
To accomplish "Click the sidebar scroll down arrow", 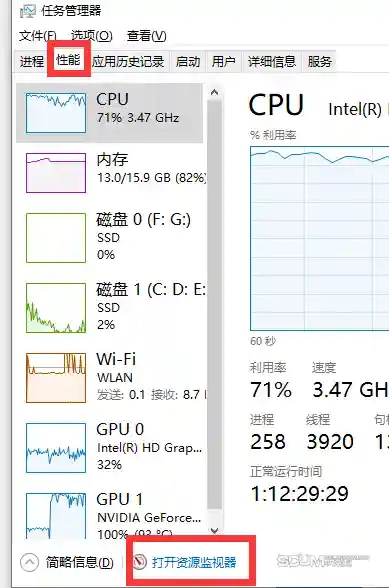I will pyautogui.click(x=215, y=531).
